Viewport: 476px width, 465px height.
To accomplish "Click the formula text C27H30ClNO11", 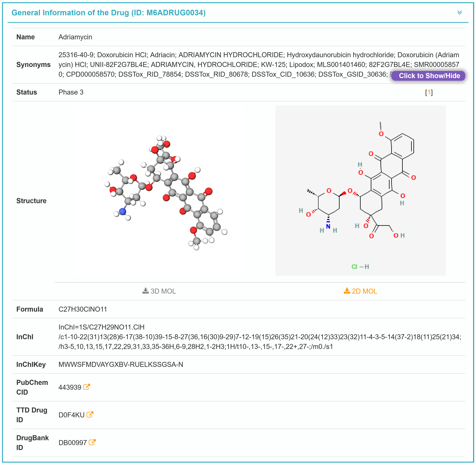I will [x=83, y=309].
